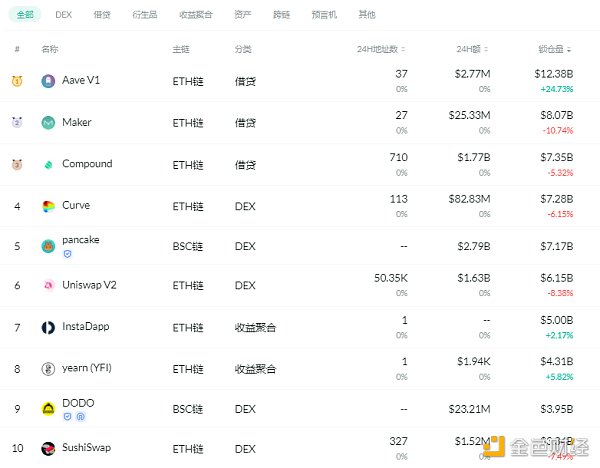Open the 收益聚合 category tab

(x=195, y=15)
